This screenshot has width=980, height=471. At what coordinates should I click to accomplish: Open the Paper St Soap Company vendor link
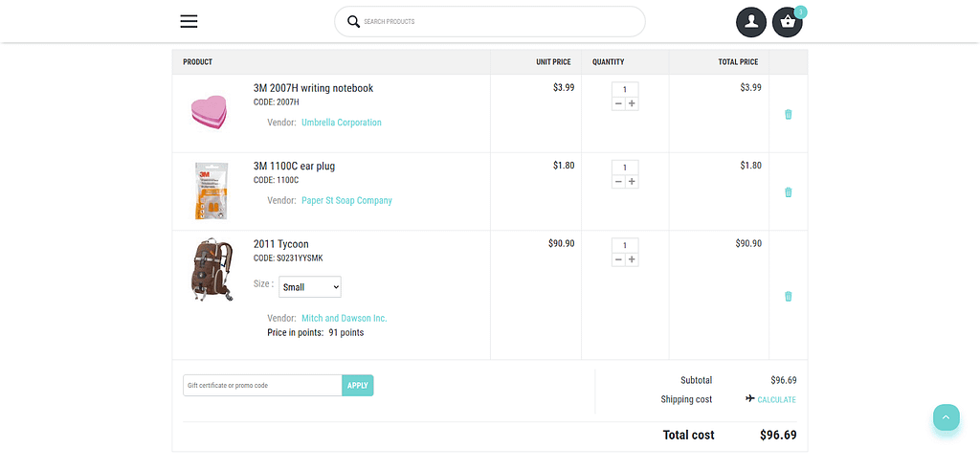[x=346, y=201]
